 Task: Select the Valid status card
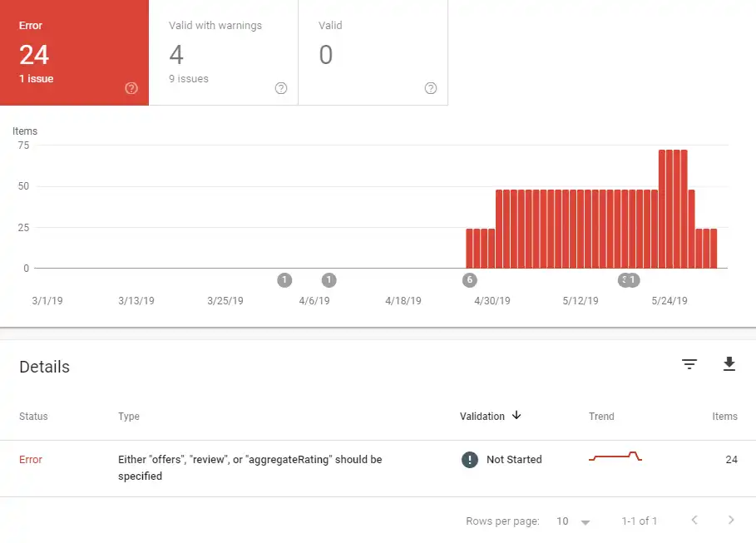click(373, 52)
